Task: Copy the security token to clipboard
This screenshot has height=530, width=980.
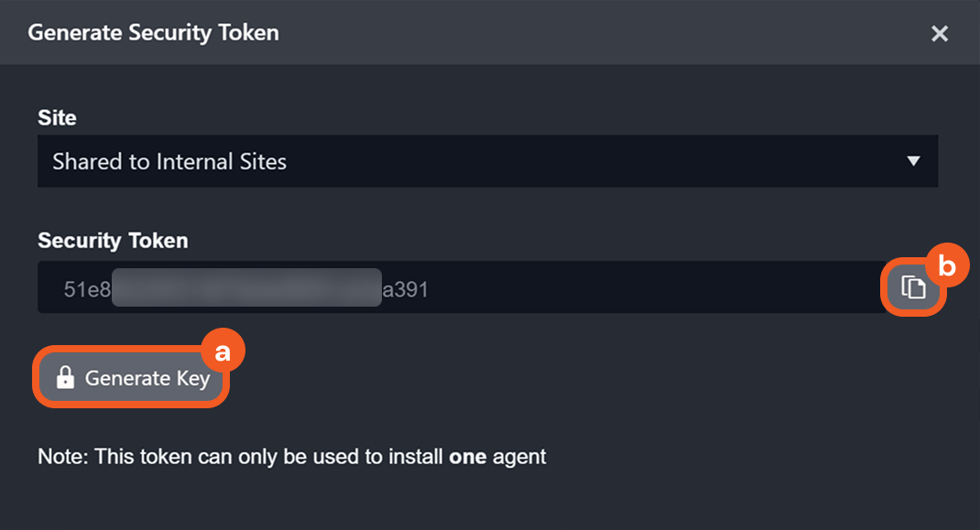Action: pos(913,287)
